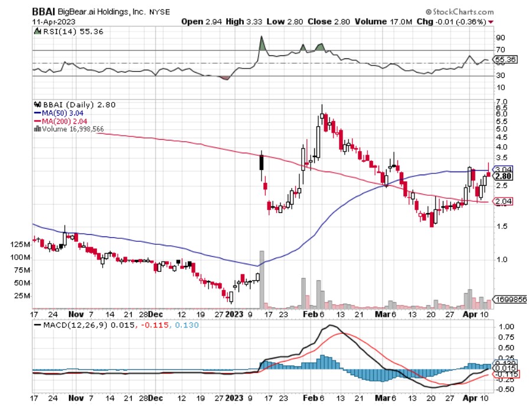Click the red down-arrow next to Chg
Viewport: 532px width, 407px height.
pos(491,22)
